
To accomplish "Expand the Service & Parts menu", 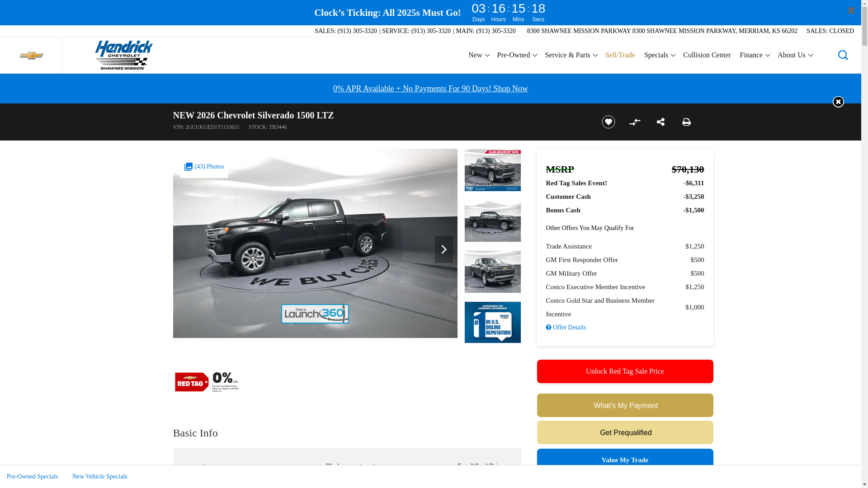I will (x=571, y=55).
